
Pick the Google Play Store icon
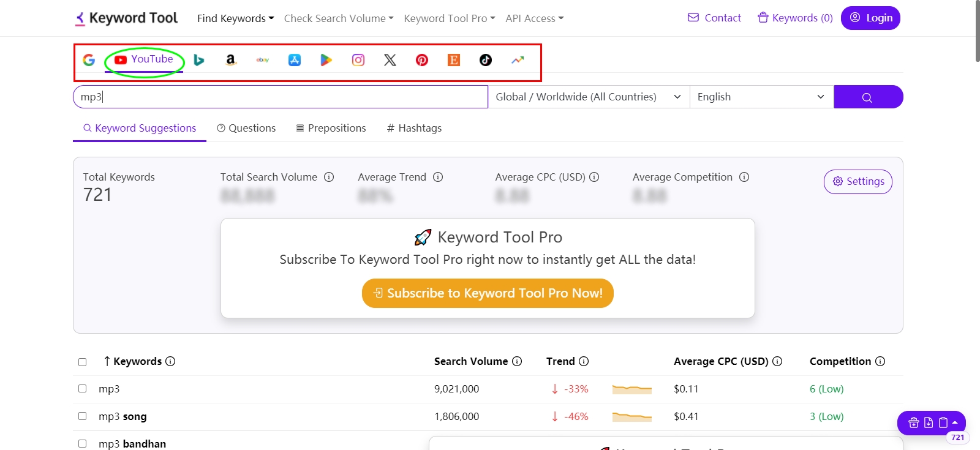(326, 60)
